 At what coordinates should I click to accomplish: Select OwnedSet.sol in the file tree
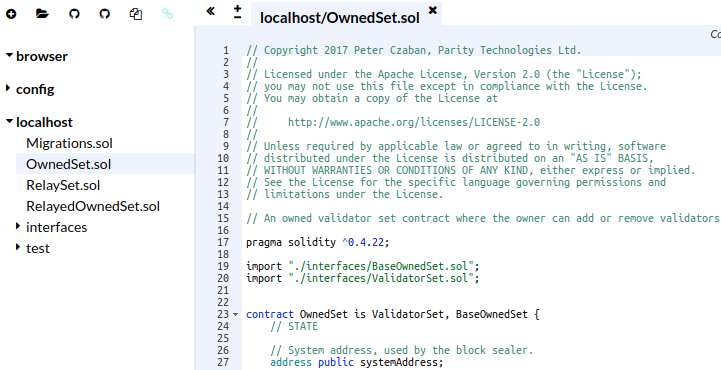69,164
